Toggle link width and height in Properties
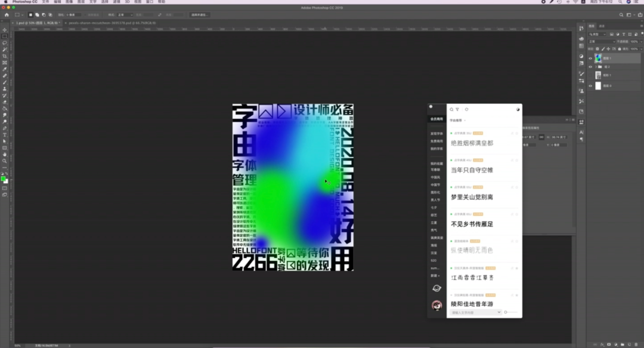 [541, 137]
